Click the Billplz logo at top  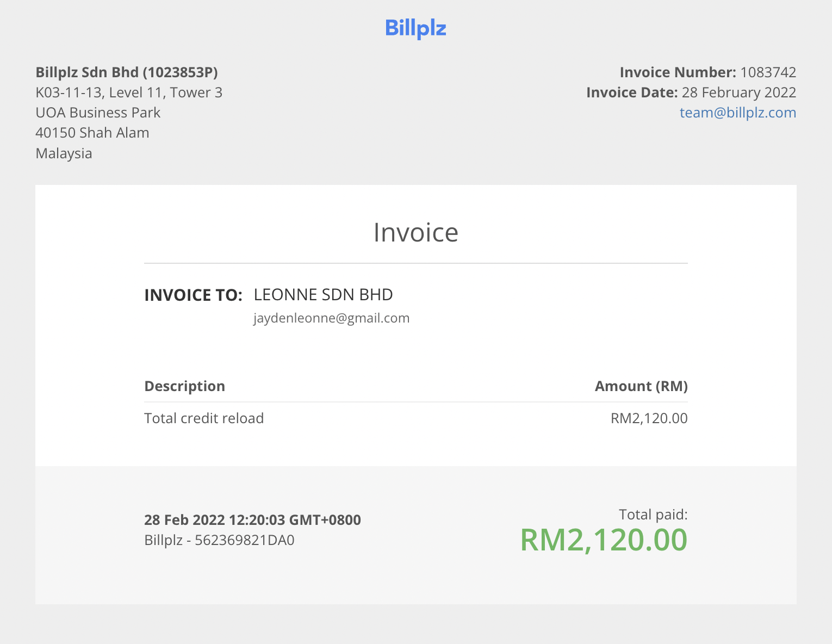415,28
